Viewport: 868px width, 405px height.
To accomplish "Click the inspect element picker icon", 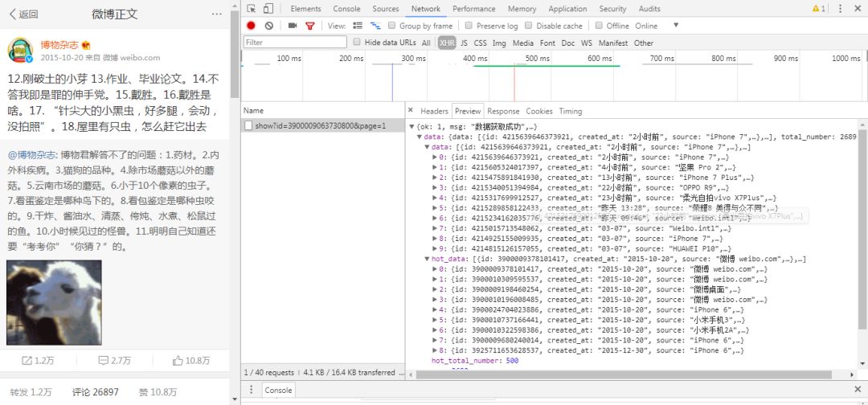I will (252, 8).
